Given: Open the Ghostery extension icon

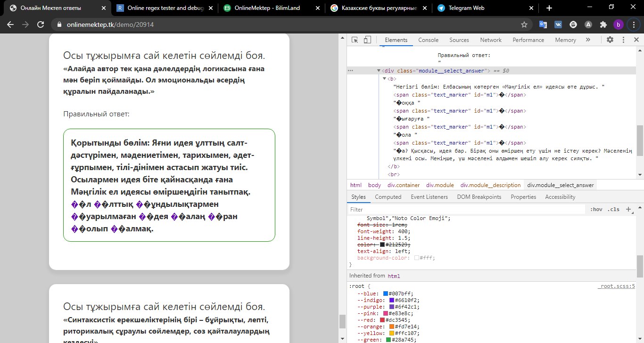Looking at the screenshot, I should coord(573,24).
